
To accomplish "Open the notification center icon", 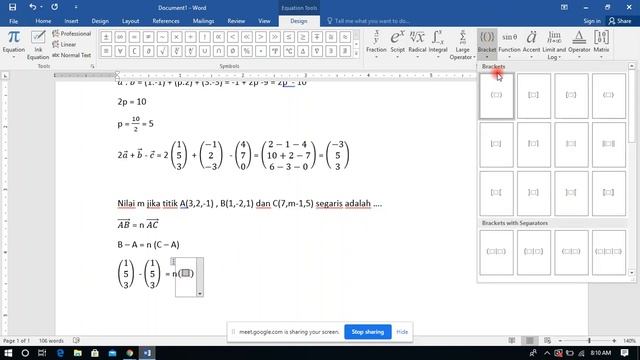I will [624, 353].
